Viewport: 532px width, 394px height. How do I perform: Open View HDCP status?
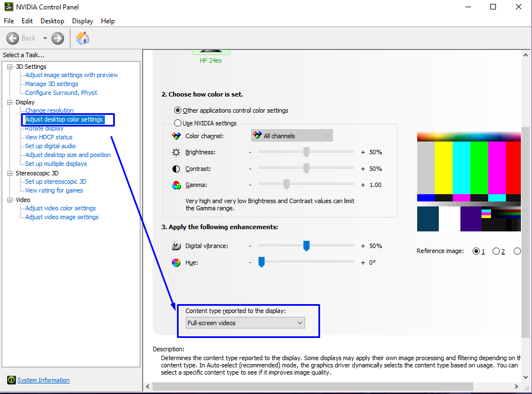[49, 137]
